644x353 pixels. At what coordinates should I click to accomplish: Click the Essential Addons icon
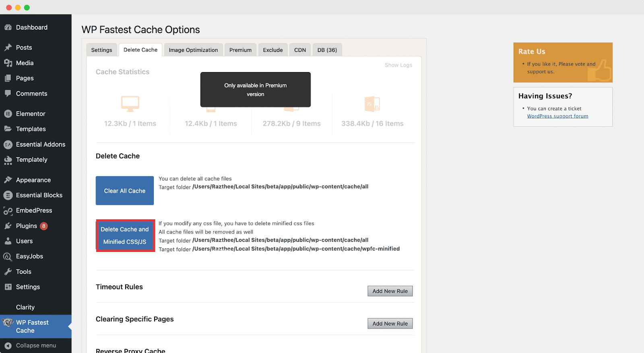[x=8, y=145]
